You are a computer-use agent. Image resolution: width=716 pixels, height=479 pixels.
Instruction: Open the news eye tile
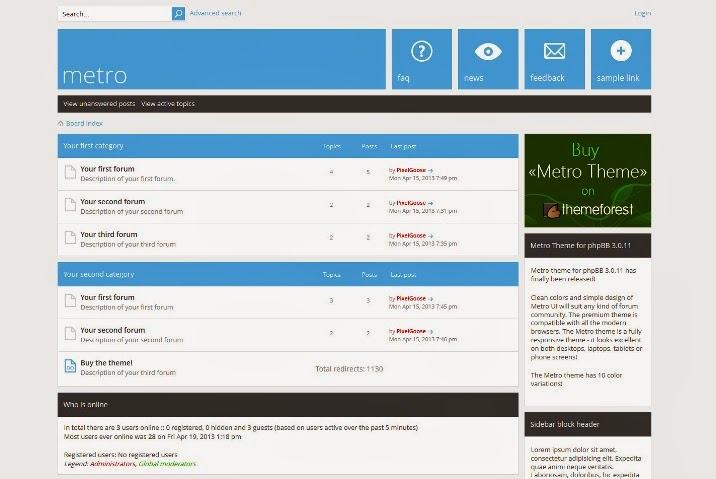click(488, 59)
